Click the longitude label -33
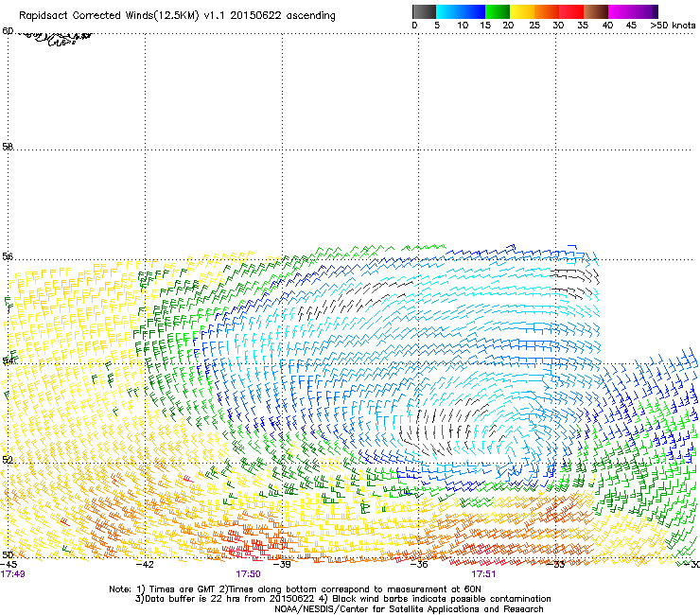This screenshot has height=615, width=700. tap(556, 565)
